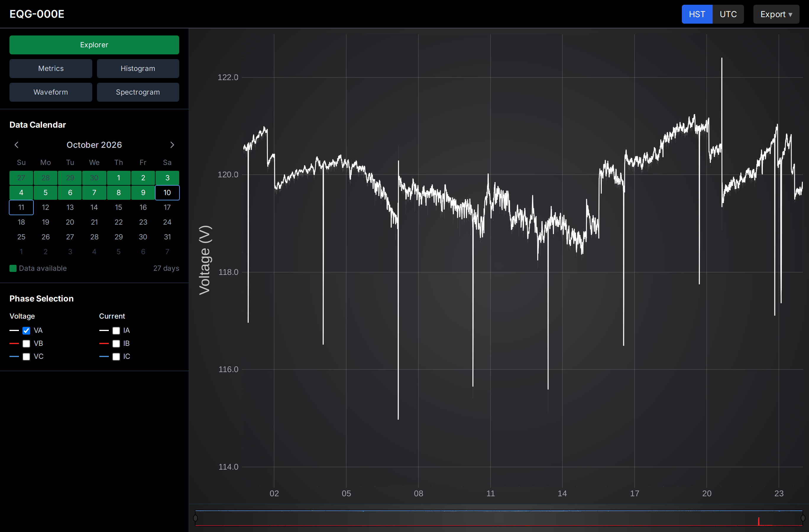
Task: Select September 28 in calendar
Action: point(46,178)
